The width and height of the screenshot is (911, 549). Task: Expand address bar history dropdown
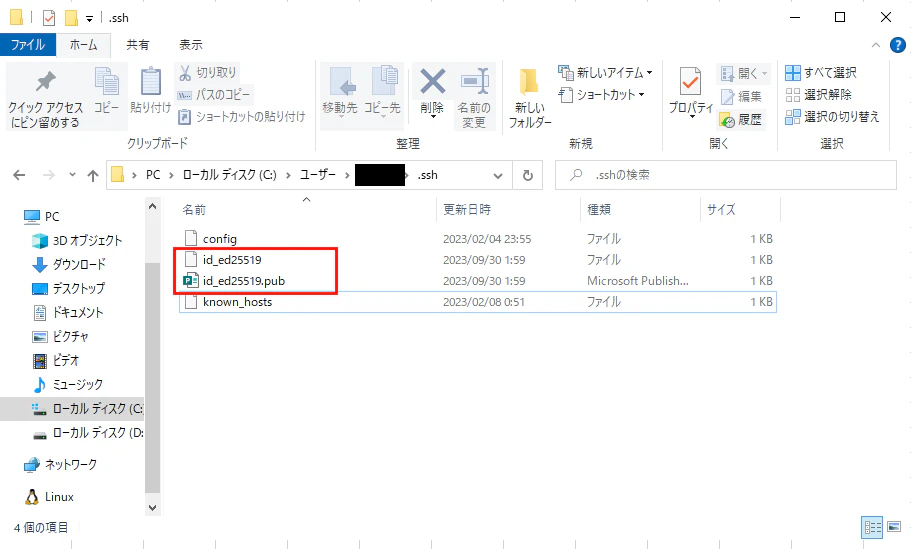tap(498, 175)
